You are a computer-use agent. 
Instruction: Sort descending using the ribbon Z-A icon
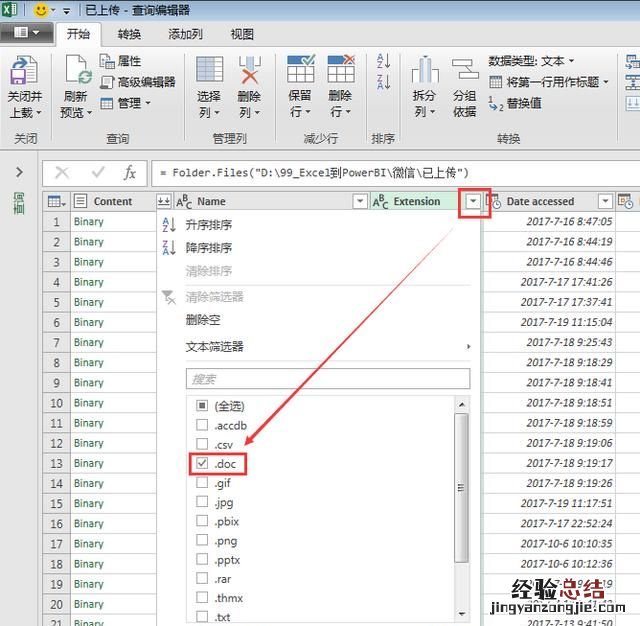point(383,82)
